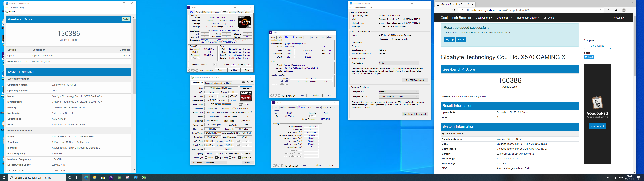Click the CPU-Z taskbar icon
The width and height of the screenshot is (644, 181).
(111, 178)
